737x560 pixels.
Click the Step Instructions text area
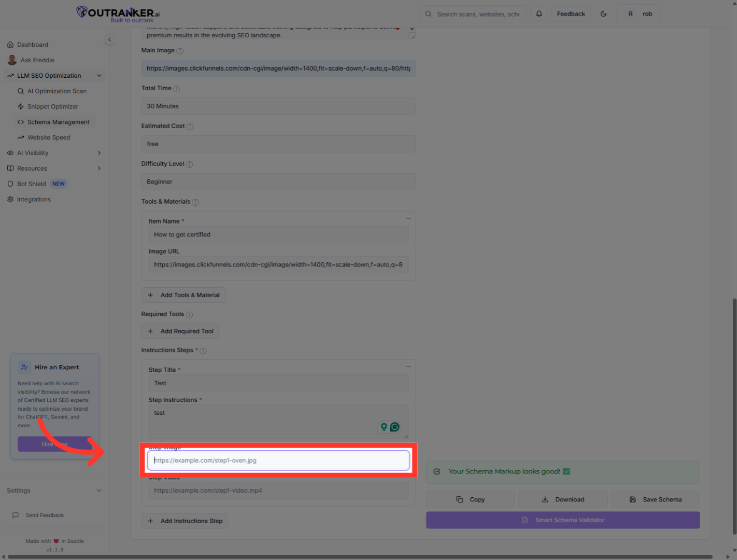point(278,422)
